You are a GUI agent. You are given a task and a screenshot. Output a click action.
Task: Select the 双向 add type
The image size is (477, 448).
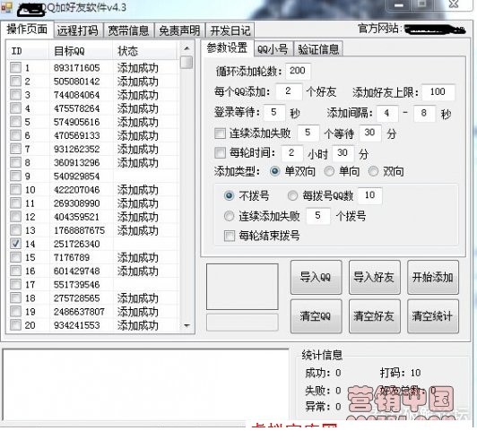coord(373,171)
